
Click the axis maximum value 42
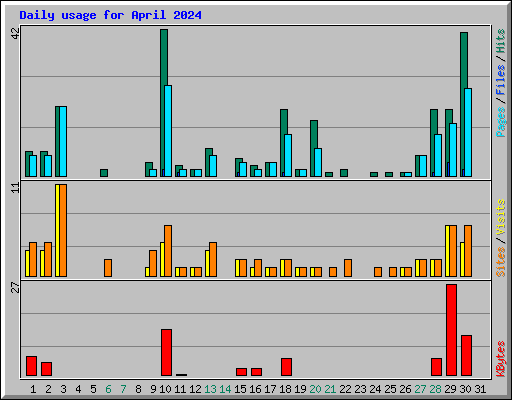click(15, 33)
